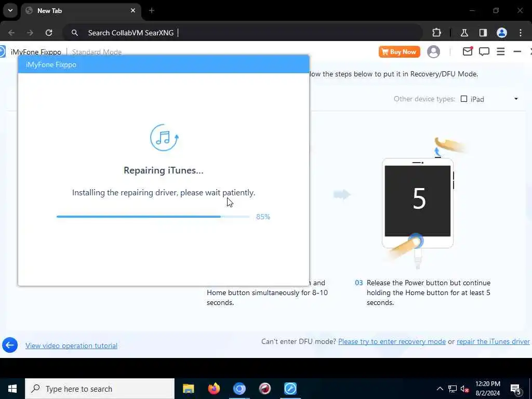The height and width of the screenshot is (399, 532).
Task: Click the Type here to search box
Action: [x=100, y=389]
